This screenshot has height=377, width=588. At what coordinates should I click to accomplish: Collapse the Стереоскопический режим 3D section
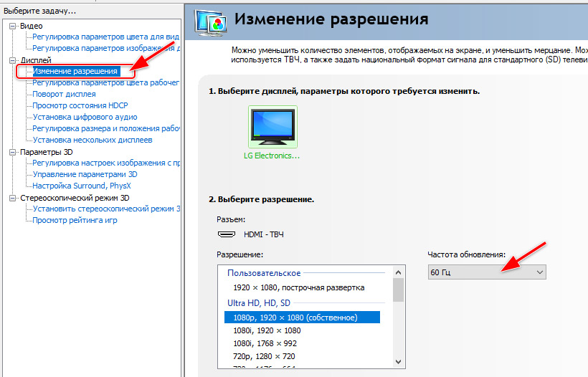point(13,198)
